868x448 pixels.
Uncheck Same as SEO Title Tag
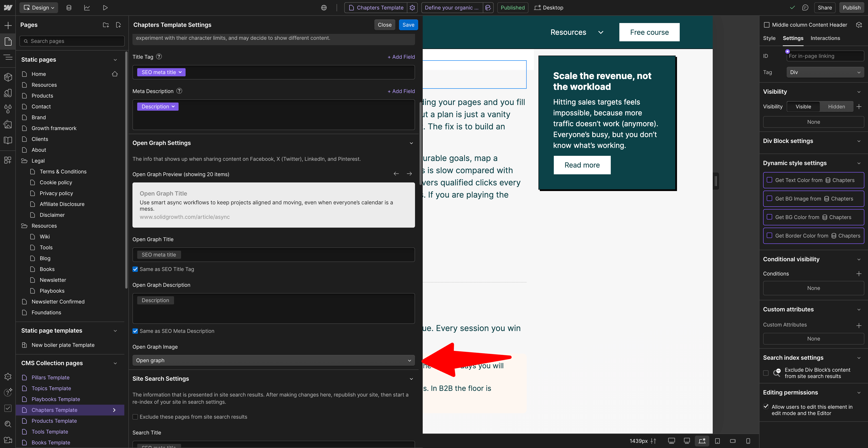[x=135, y=269]
